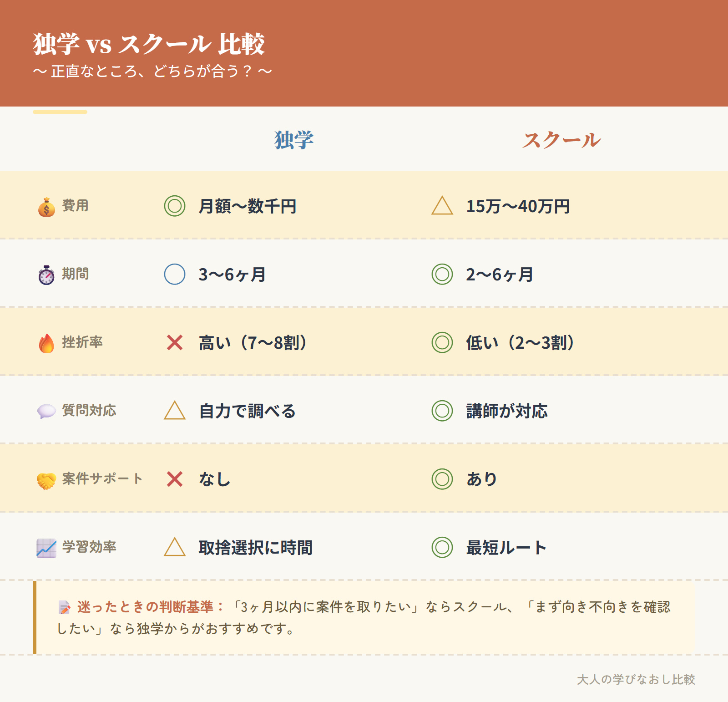Click the double circle next to あり
Viewport: 728px width, 702px height.
(442, 479)
